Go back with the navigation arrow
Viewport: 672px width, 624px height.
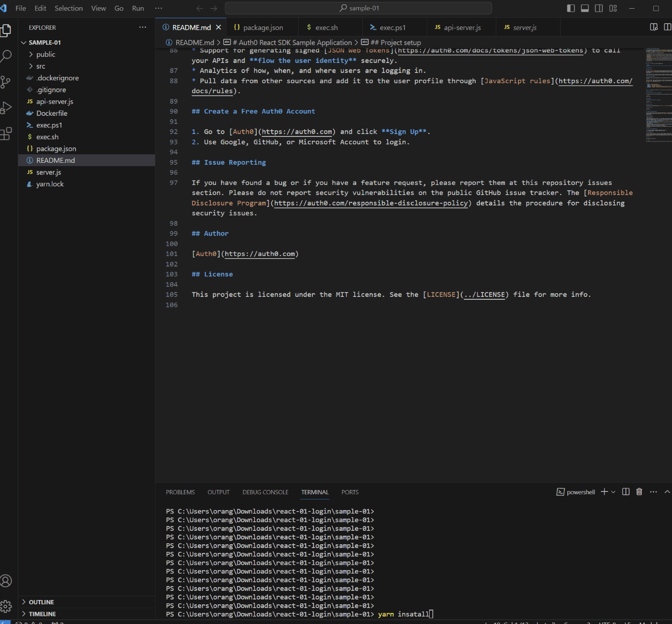coord(200,8)
